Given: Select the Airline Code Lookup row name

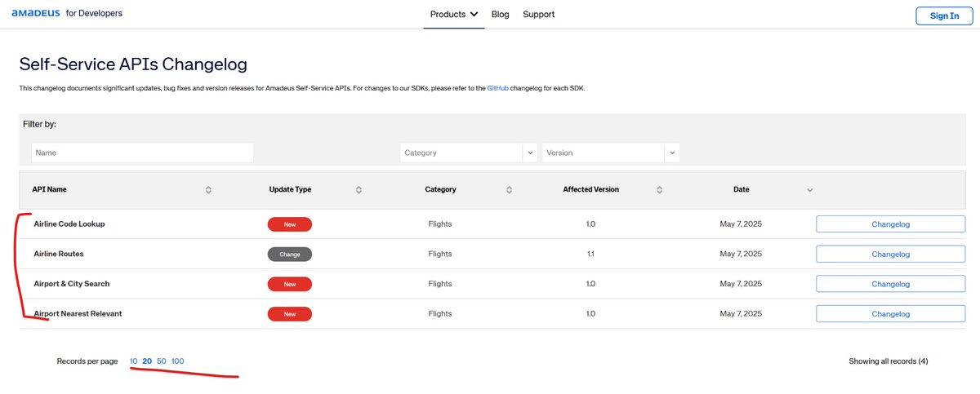Looking at the screenshot, I should (x=69, y=224).
